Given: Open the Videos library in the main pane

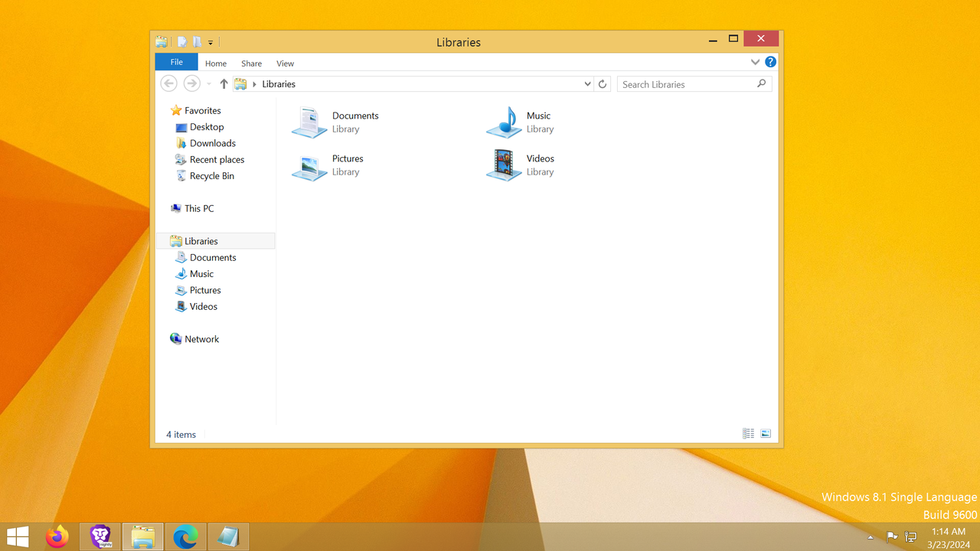Looking at the screenshot, I should pyautogui.click(x=521, y=165).
